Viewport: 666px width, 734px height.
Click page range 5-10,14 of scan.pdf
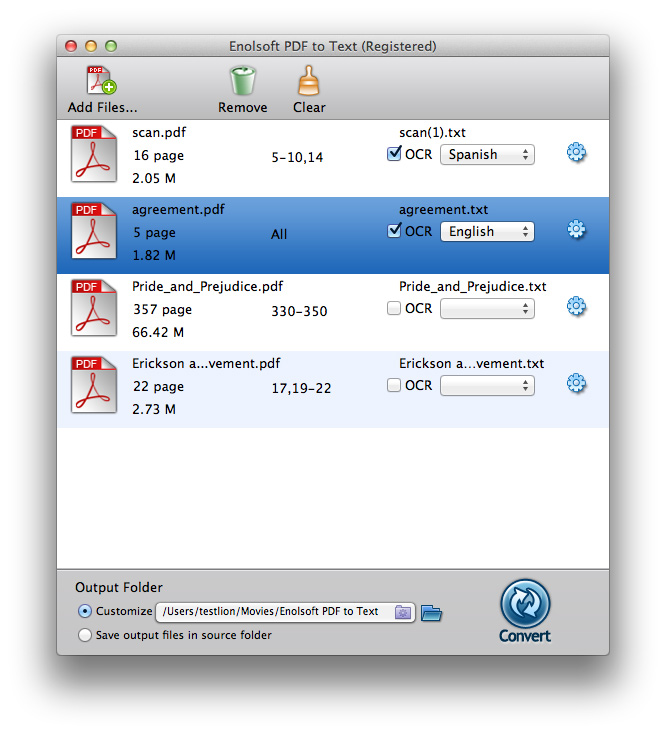(297, 157)
